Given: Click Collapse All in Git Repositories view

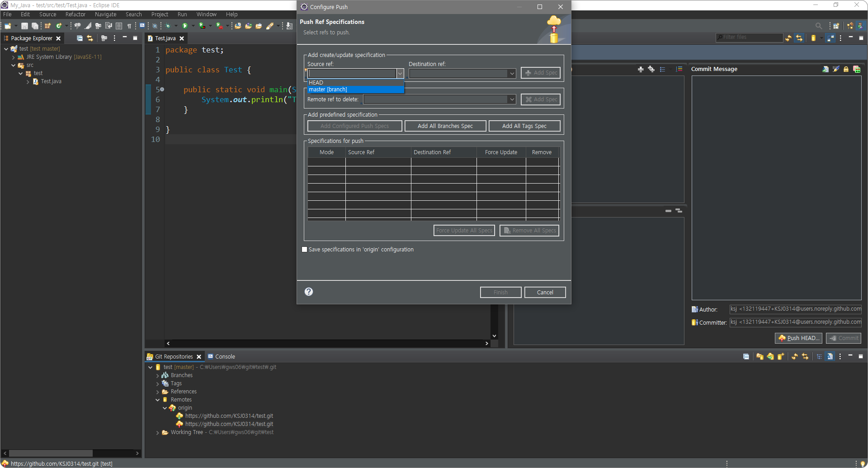Looking at the screenshot, I should click(x=746, y=357).
